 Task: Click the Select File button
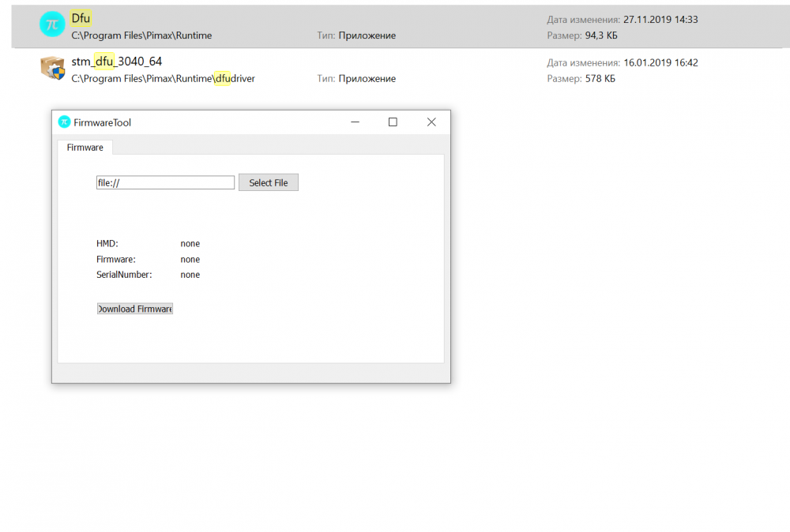tap(269, 182)
